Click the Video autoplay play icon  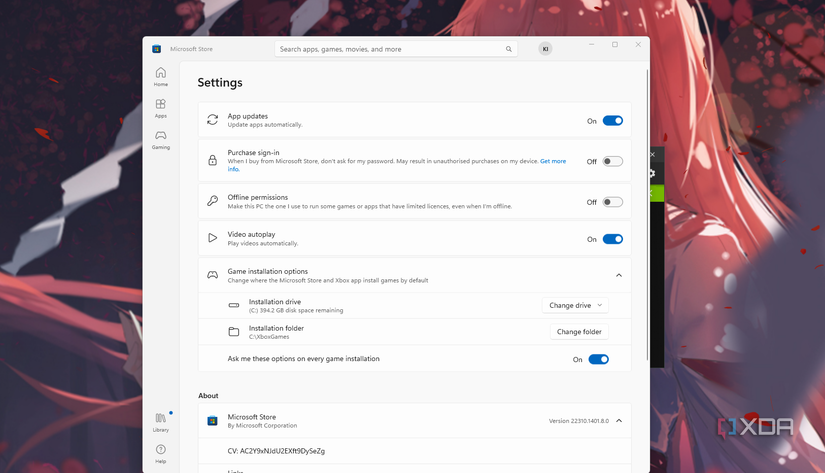tap(213, 238)
